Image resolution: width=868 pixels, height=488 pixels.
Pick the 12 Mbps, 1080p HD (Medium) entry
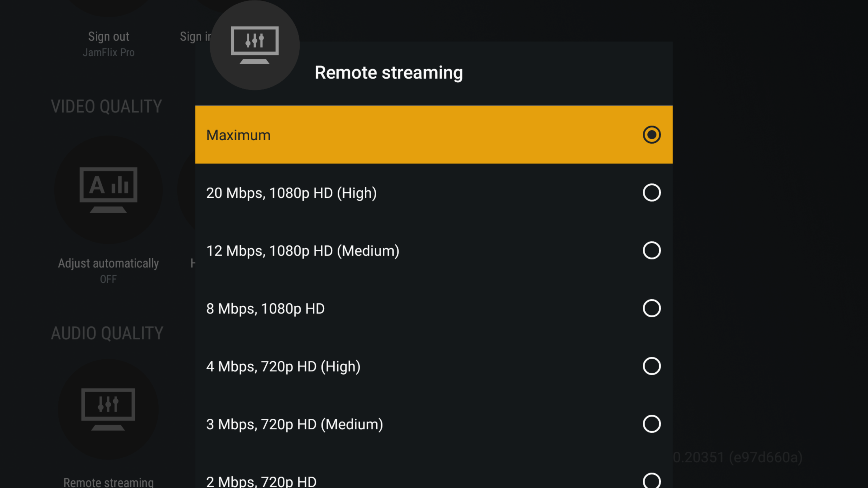click(434, 250)
